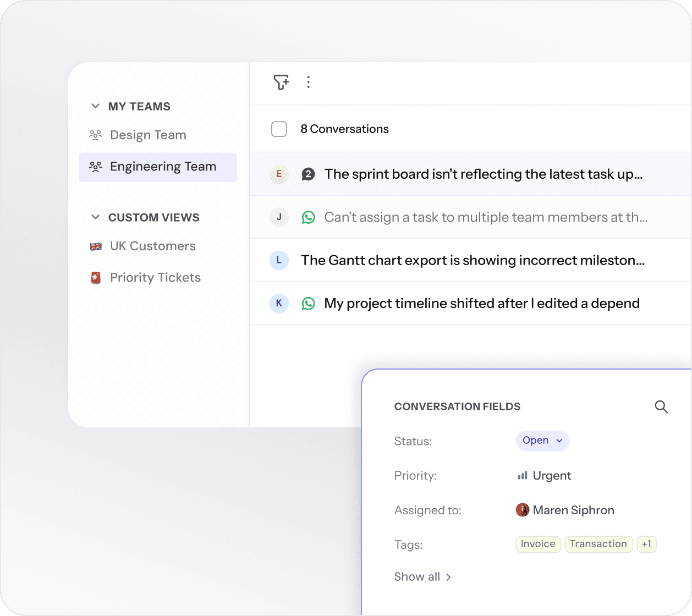This screenshot has width=692, height=616.
Task: Click Maren Siphron's avatar photo
Action: (x=523, y=510)
